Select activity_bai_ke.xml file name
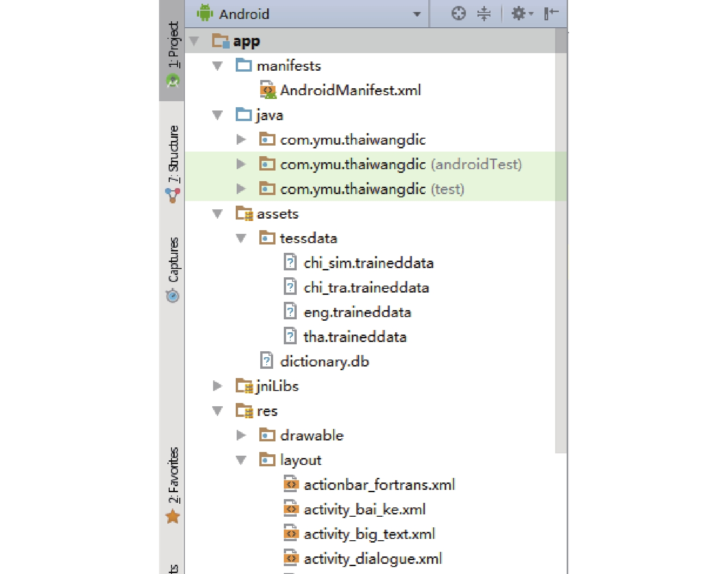The image size is (728, 574). click(x=365, y=509)
